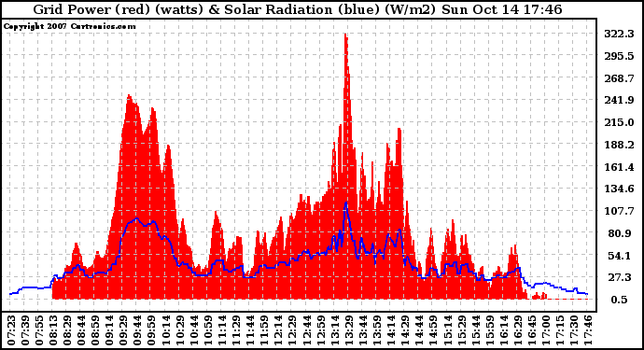Click the 14:14 time label

click(391, 330)
